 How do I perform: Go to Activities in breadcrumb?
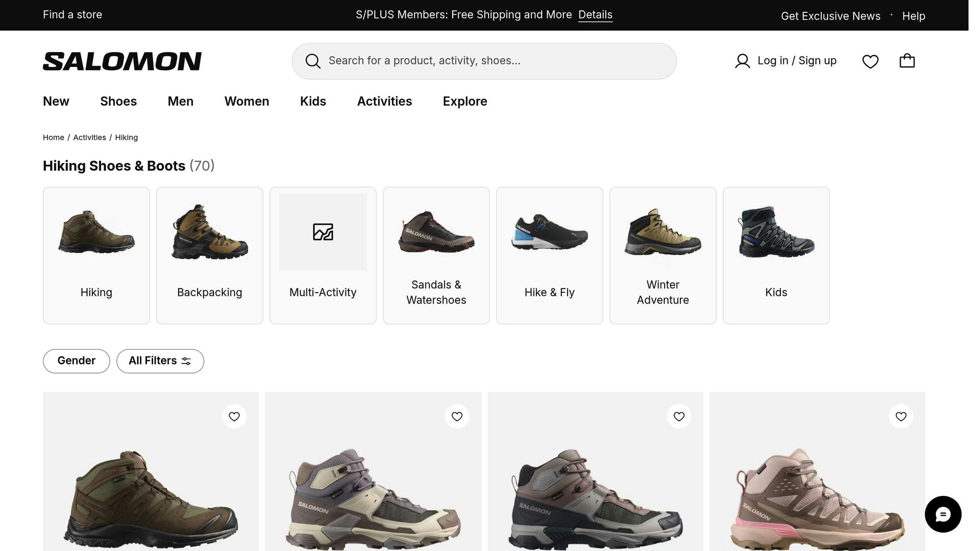coord(89,138)
